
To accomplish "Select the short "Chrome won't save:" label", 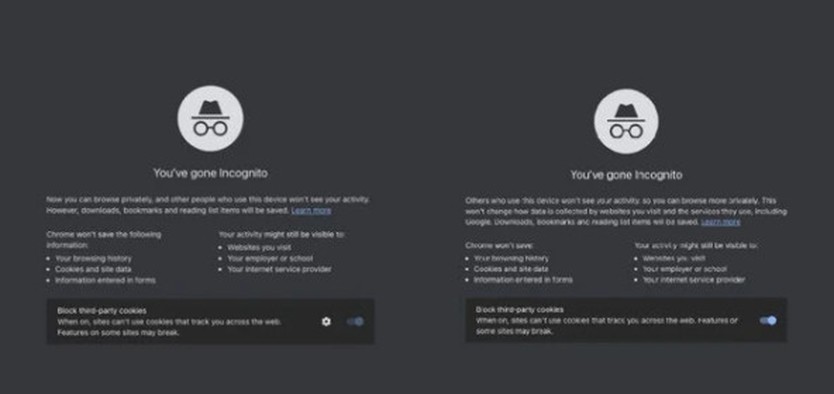I will click(499, 245).
